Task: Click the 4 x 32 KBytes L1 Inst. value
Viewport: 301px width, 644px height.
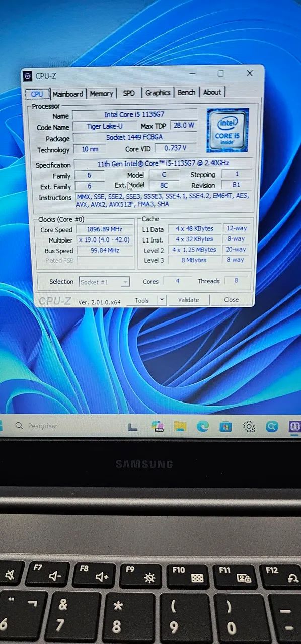Action: (x=195, y=239)
